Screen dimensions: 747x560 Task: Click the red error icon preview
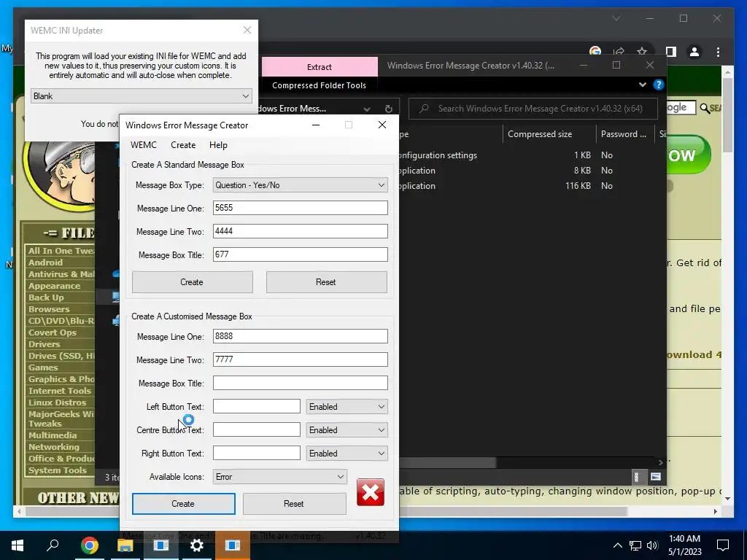click(370, 492)
